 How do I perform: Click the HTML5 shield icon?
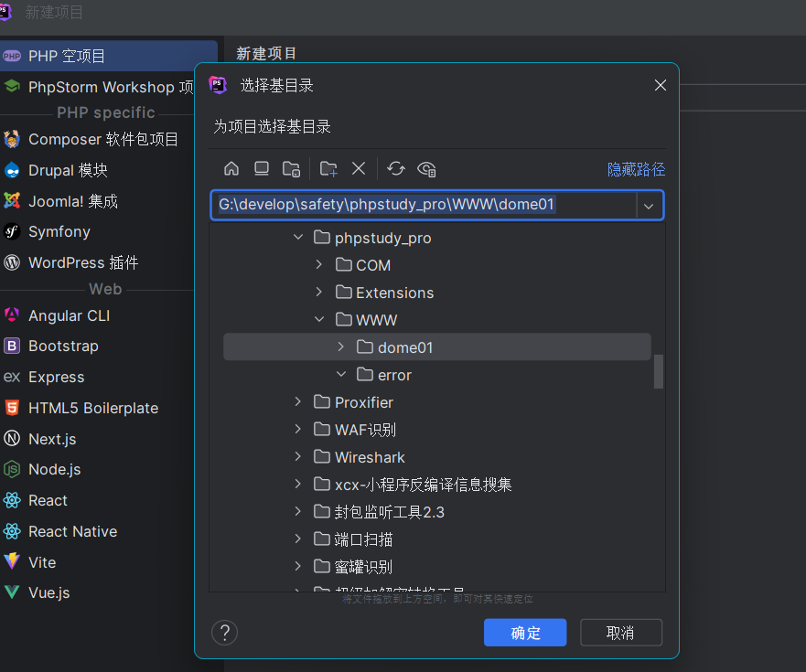pos(12,408)
